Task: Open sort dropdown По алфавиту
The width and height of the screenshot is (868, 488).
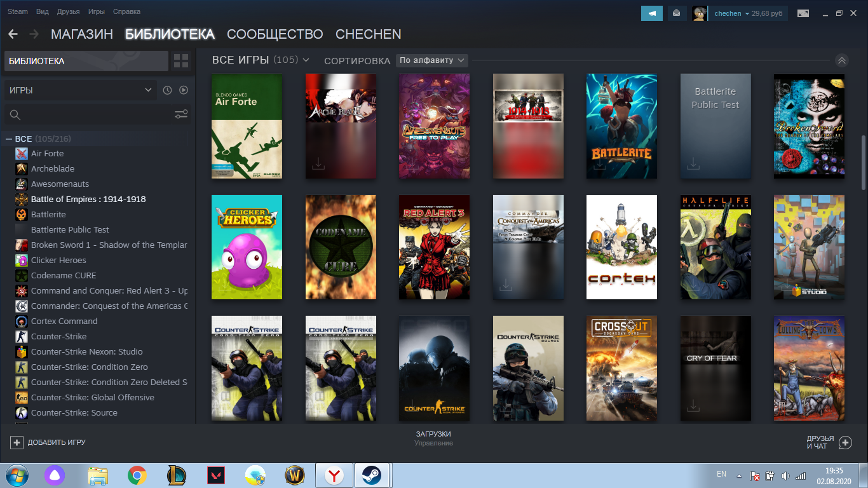Action: tap(431, 60)
